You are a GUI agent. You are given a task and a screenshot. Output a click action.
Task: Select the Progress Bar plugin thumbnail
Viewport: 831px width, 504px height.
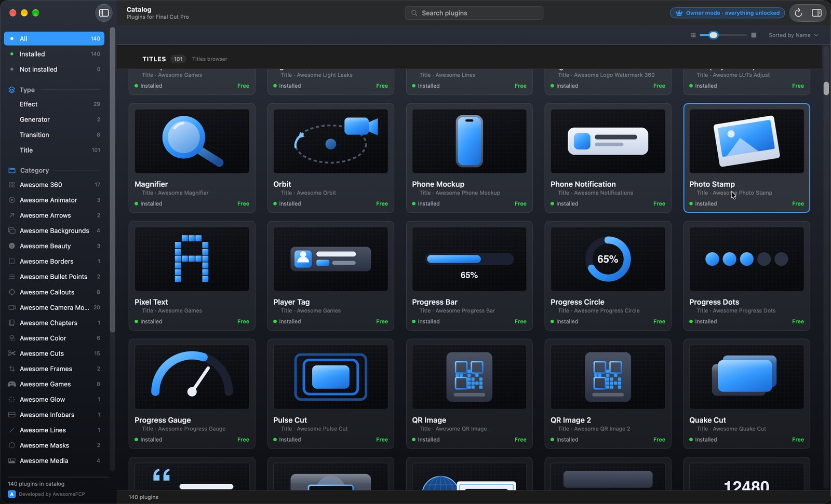pos(469,259)
